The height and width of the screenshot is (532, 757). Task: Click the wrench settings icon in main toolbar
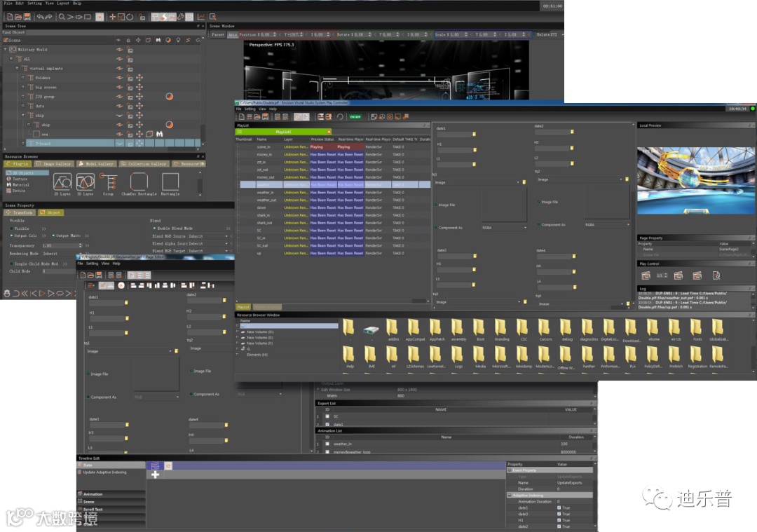[181, 17]
